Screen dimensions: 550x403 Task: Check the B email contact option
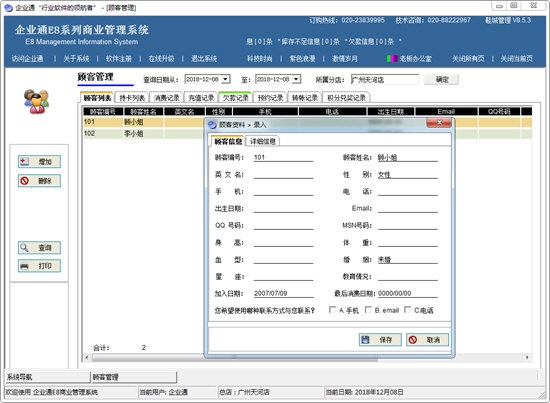pyautogui.click(x=368, y=310)
